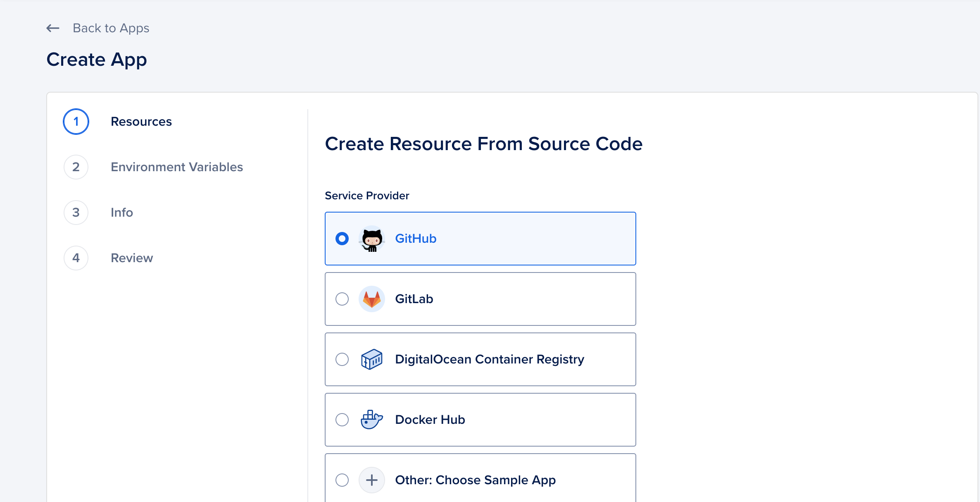Click step 2 number circle
This screenshot has height=502, width=980.
coord(76,167)
